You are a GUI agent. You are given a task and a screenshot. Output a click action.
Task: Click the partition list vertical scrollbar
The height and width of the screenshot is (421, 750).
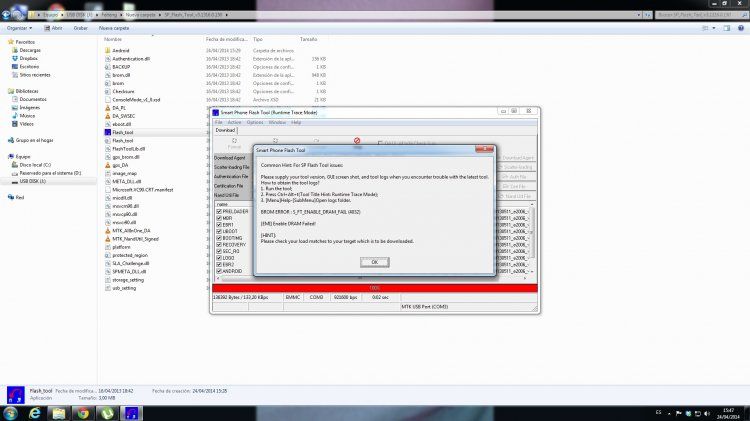532,238
